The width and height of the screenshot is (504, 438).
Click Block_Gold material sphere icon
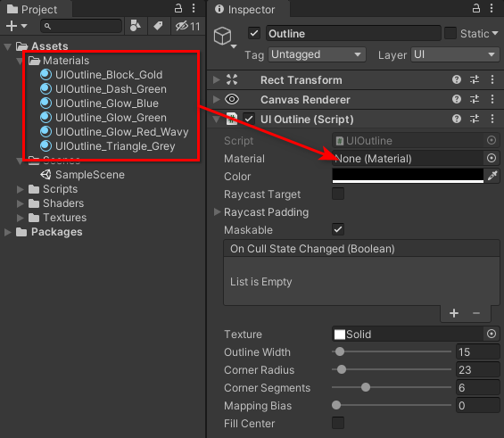coord(45,75)
